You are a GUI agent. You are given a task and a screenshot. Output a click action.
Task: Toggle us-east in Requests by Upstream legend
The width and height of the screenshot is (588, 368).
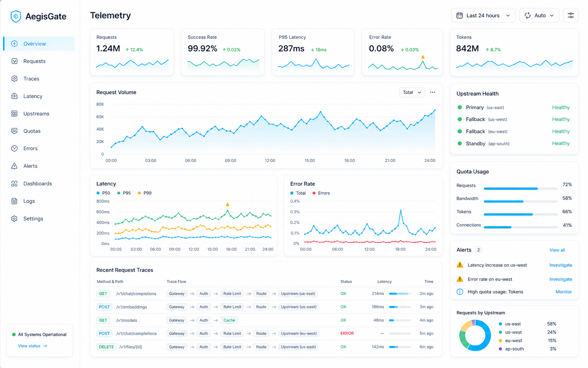pyautogui.click(x=510, y=324)
